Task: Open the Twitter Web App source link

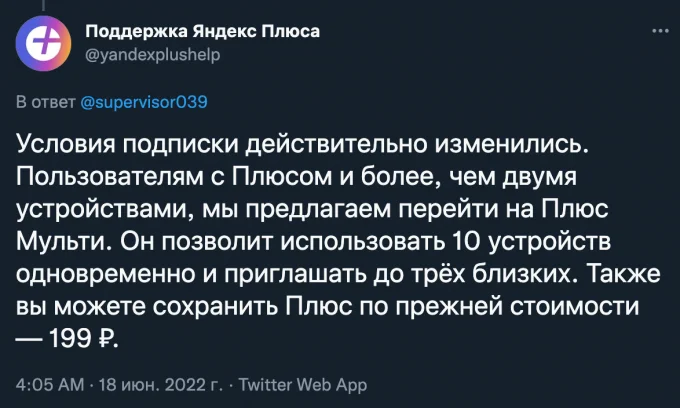Action: pos(303,385)
